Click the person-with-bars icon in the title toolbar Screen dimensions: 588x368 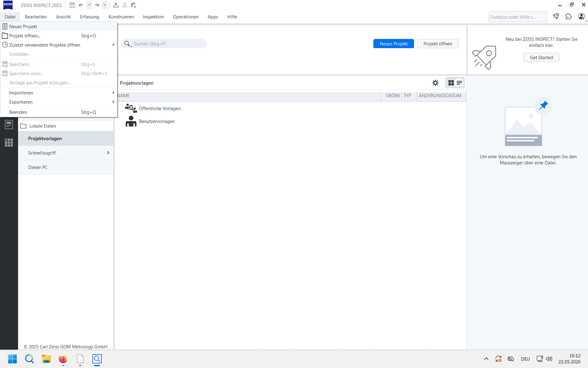125,5
